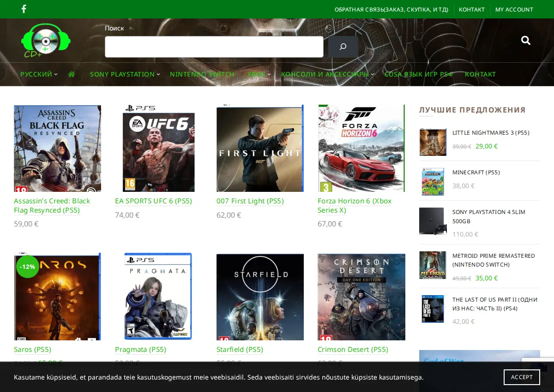Viewport: 554px width, 392px height.
Task: Open Starfield (PS5) title link
Action: [240, 350]
